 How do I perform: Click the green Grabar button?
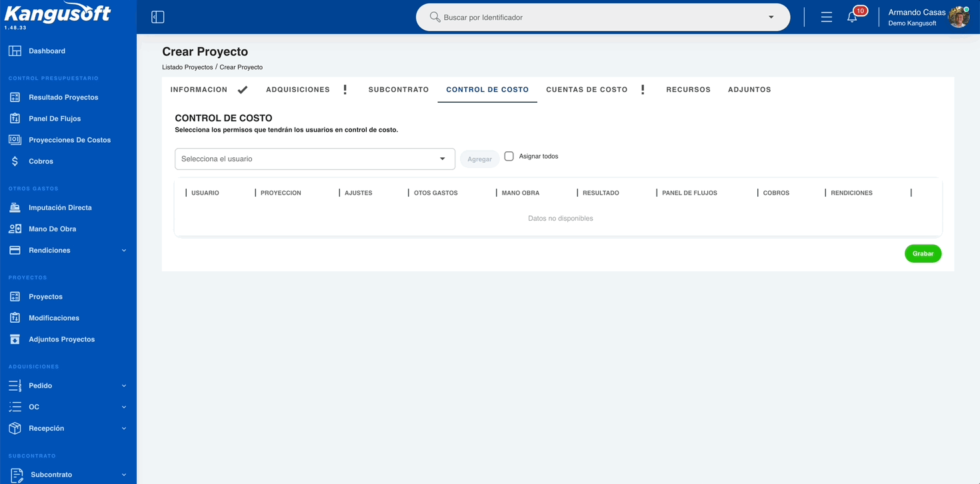923,253
